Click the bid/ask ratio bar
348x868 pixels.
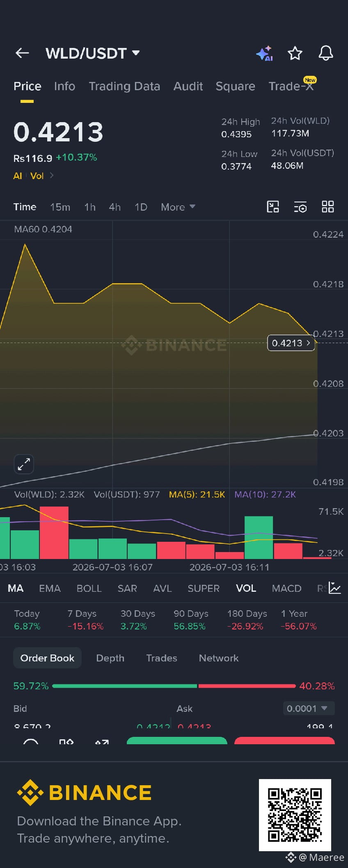(174, 686)
